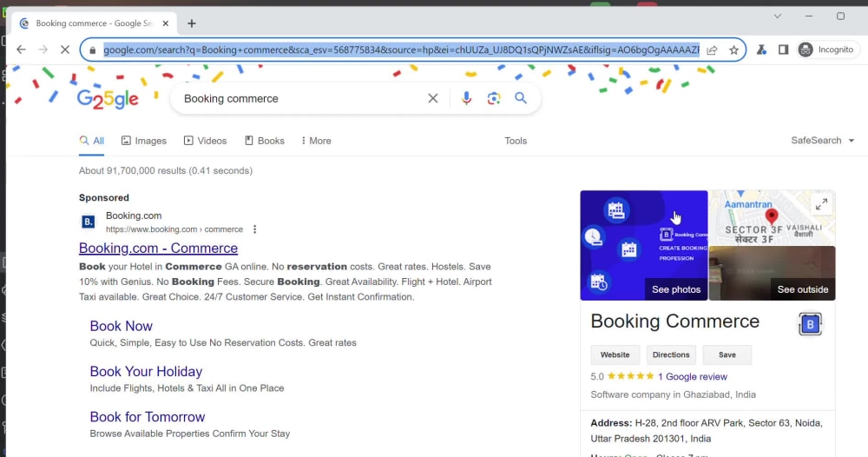Click the Incognito profile button
The width and height of the screenshot is (868, 457).
pyautogui.click(x=827, y=50)
